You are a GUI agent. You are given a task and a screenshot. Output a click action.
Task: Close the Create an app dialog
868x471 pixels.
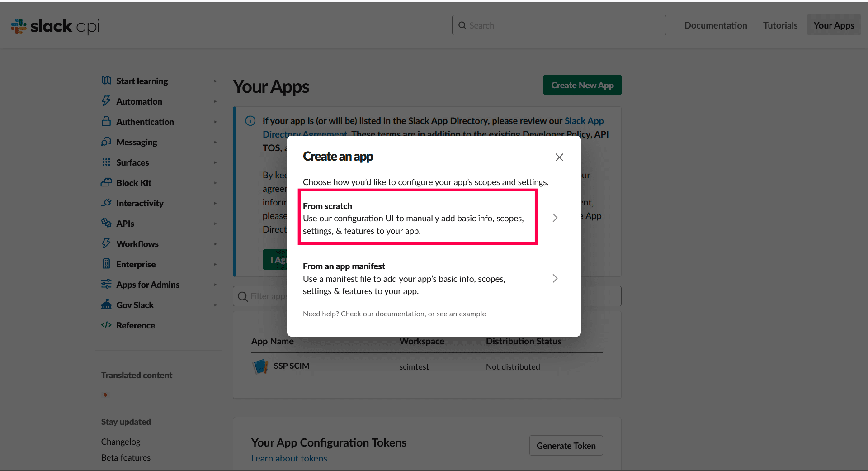(x=559, y=157)
